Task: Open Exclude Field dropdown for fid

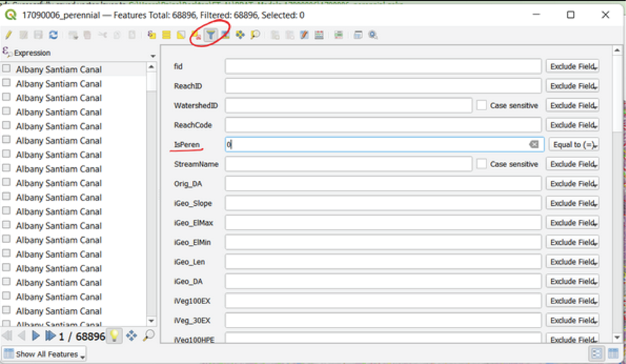Action: [572, 66]
